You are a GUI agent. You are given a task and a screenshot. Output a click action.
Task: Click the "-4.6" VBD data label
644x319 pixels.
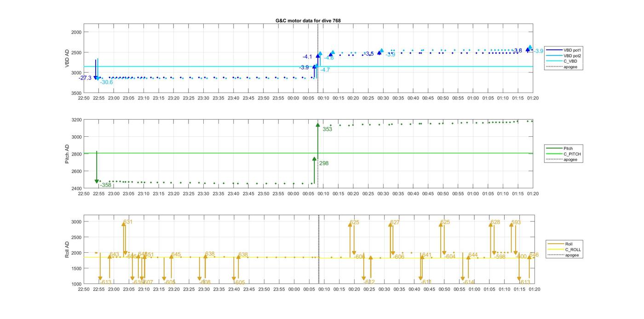pos(329,58)
